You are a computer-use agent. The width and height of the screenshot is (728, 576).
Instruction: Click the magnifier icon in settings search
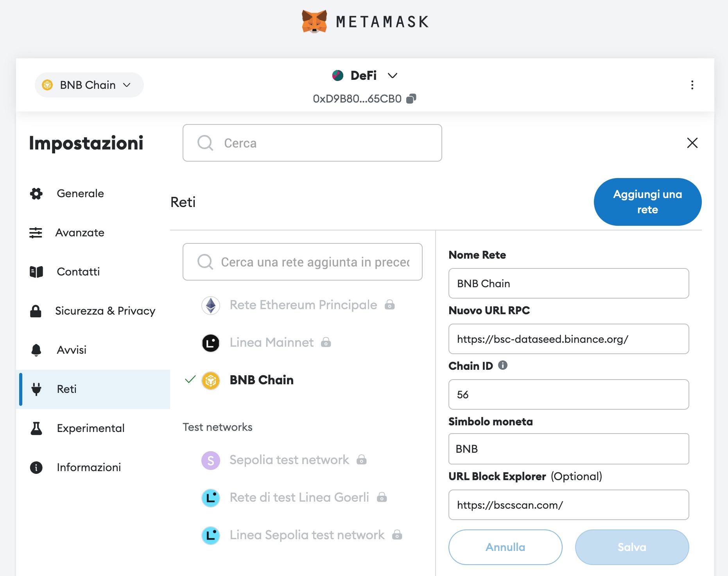point(205,143)
